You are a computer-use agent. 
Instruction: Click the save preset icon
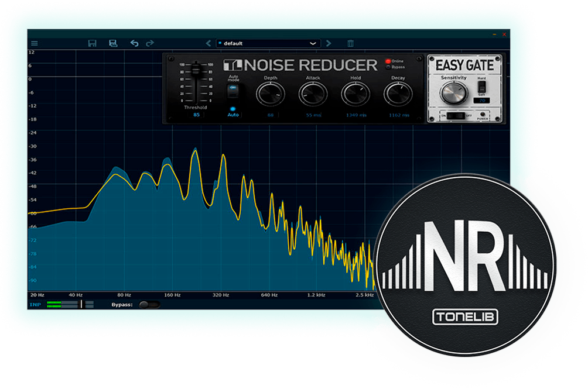tap(93, 43)
